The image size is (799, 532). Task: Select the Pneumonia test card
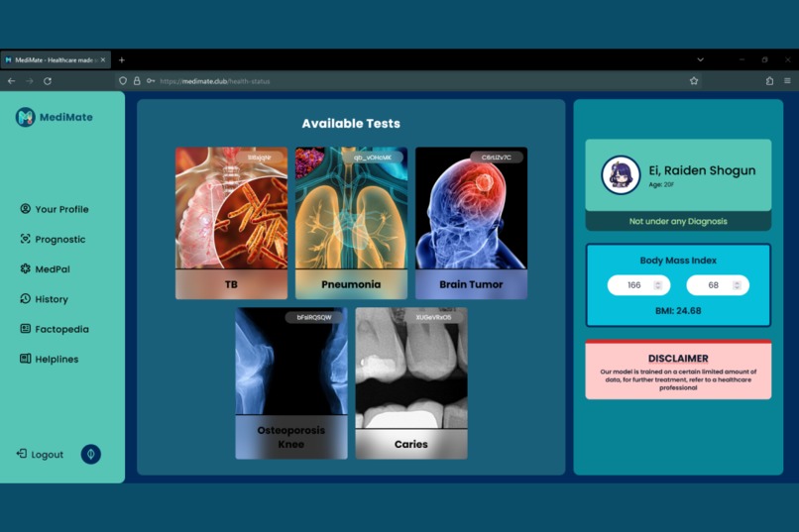pos(351,223)
